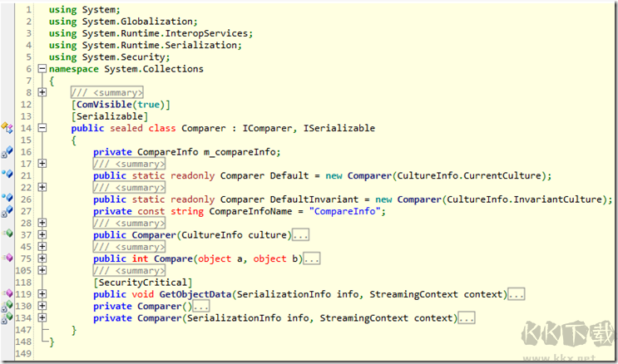Click the private constant icon at line 27
This screenshot has height=364, width=618.
tap(7, 211)
